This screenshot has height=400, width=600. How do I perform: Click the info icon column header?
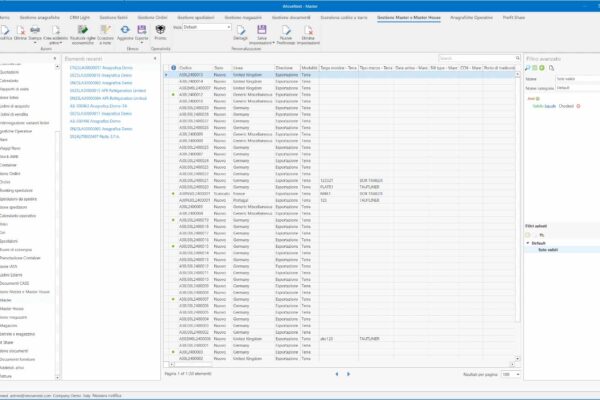173,68
